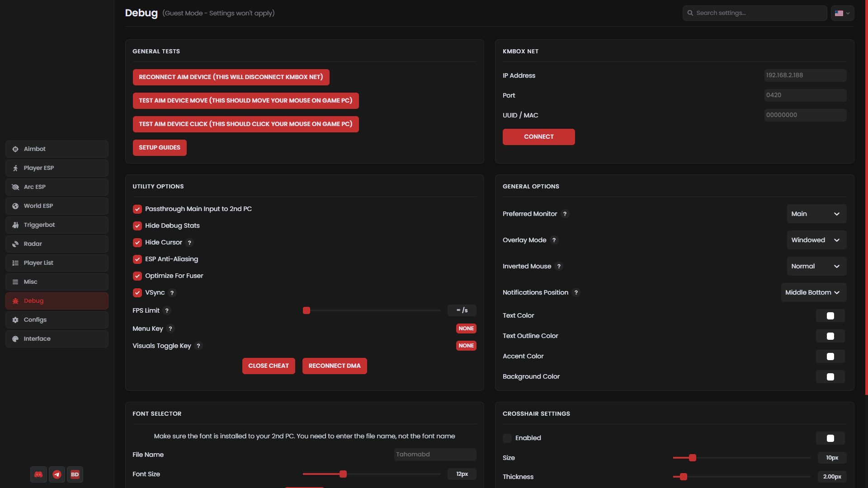Image resolution: width=868 pixels, height=488 pixels.
Task: Click help icon beside Inverted Mouse
Action: point(559,266)
